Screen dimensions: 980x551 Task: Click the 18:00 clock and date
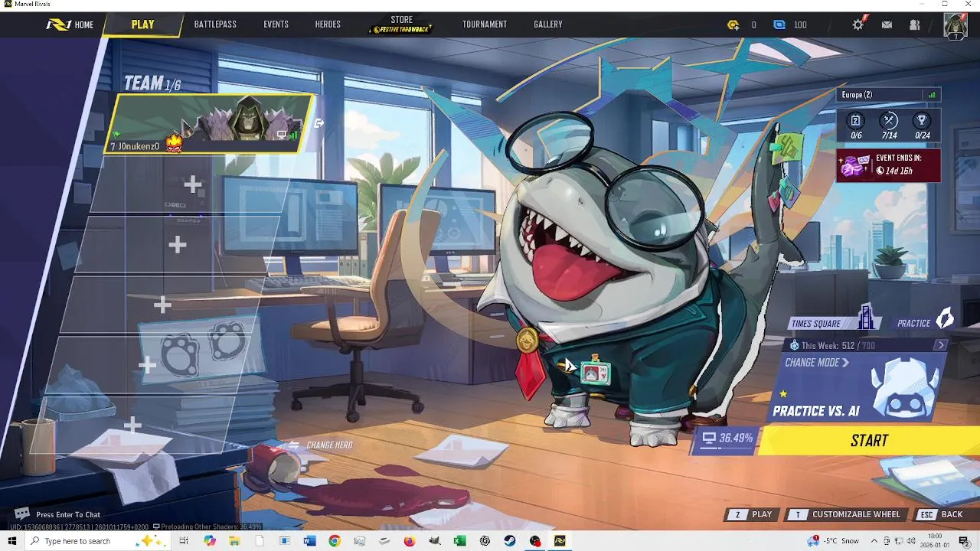[935, 541]
